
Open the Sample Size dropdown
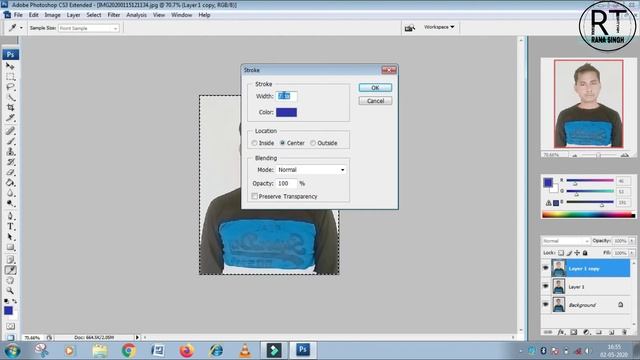coord(89,28)
